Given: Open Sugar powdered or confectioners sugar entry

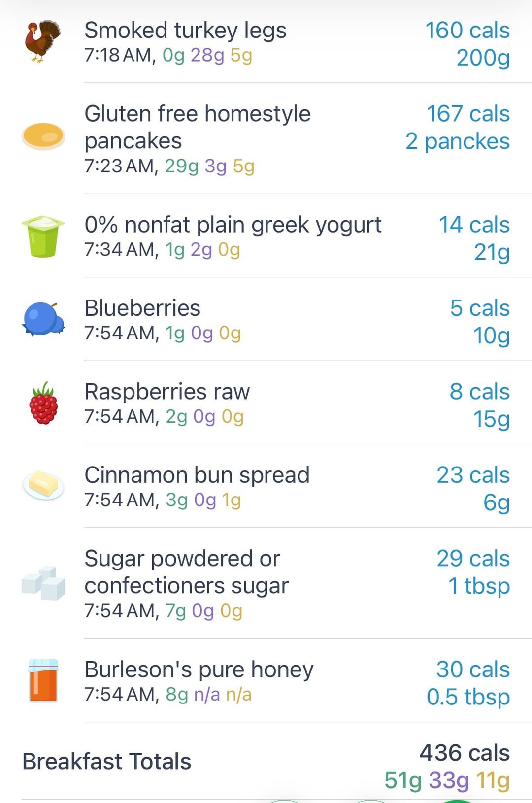Looking at the screenshot, I should pos(266,583).
